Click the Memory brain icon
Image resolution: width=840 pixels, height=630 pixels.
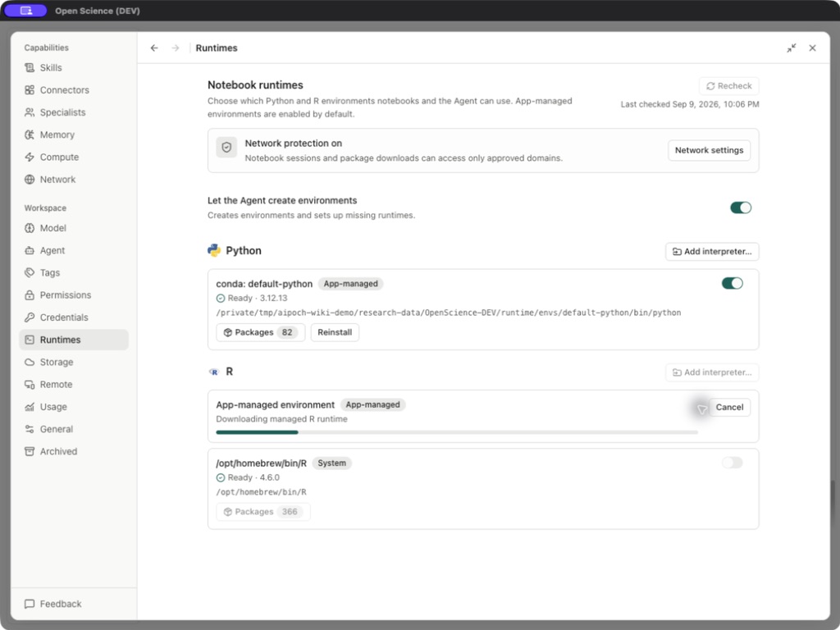pos(30,135)
